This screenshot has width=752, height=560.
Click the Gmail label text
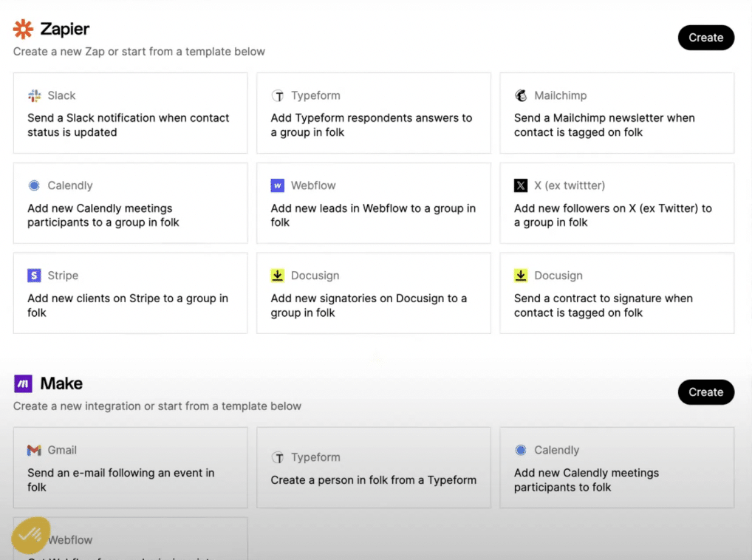click(62, 450)
